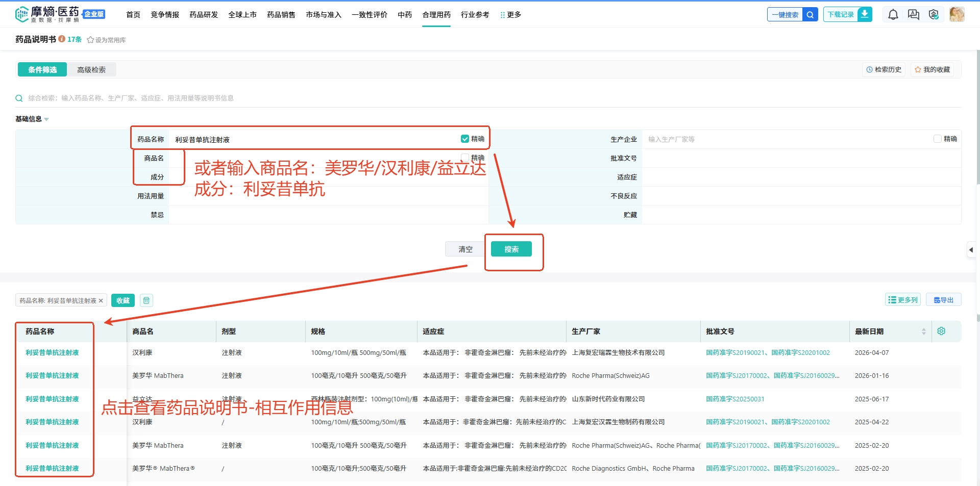This screenshot has width=980, height=486.
Task: Open the 药品销售 menu
Action: 281,15
